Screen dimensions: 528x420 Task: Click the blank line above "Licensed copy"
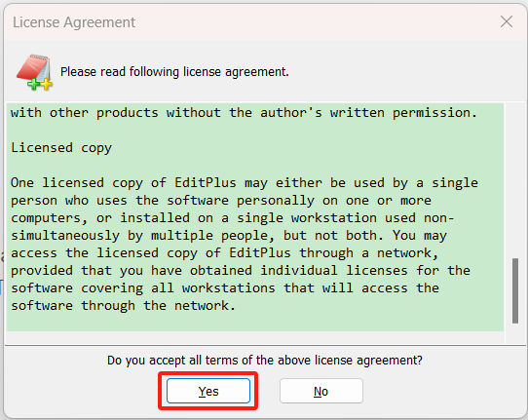click(255, 130)
